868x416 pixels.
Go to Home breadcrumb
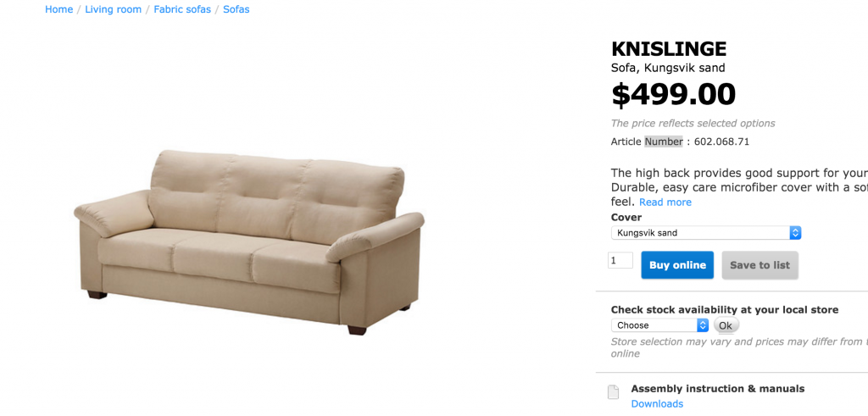tap(58, 9)
